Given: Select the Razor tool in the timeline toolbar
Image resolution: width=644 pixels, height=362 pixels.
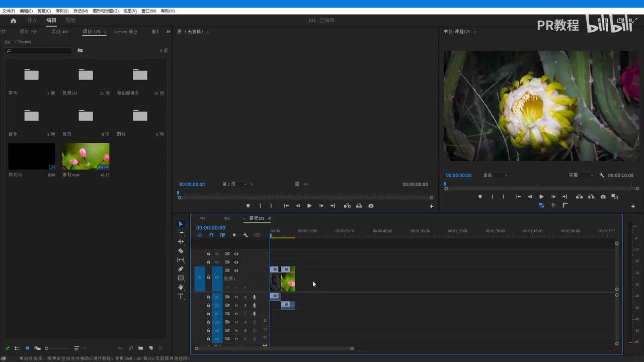Looking at the screenshot, I should pyautogui.click(x=181, y=251).
